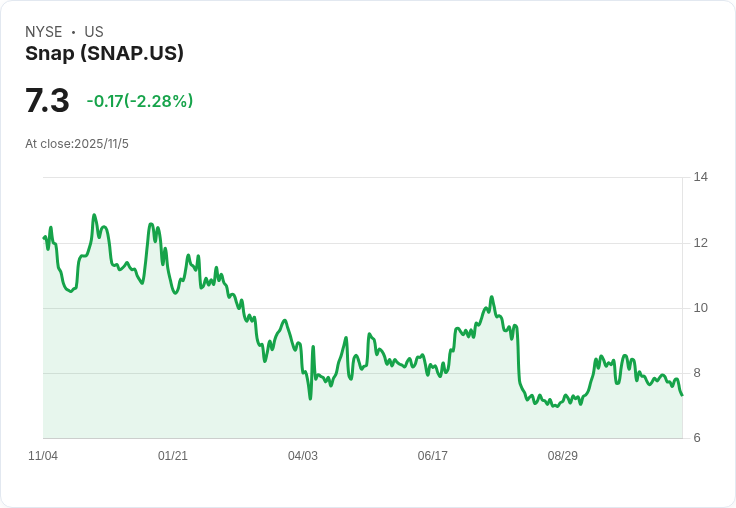Select the 01/21 date axis label

click(x=173, y=456)
